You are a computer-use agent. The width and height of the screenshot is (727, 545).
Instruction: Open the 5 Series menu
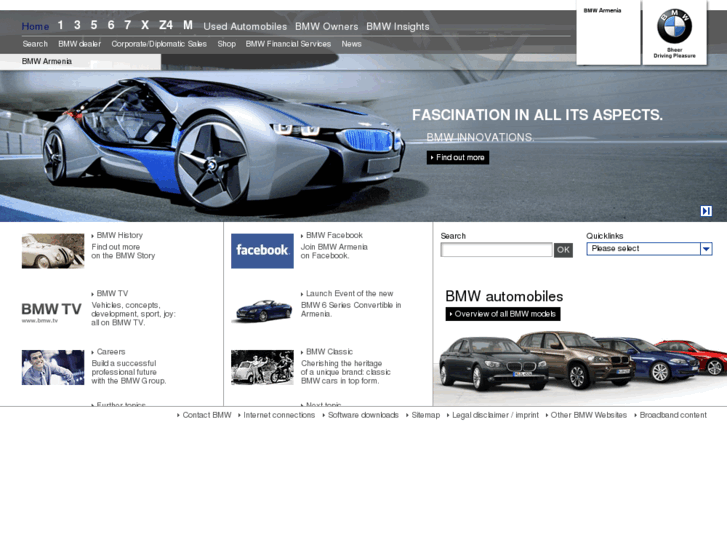[x=94, y=25]
